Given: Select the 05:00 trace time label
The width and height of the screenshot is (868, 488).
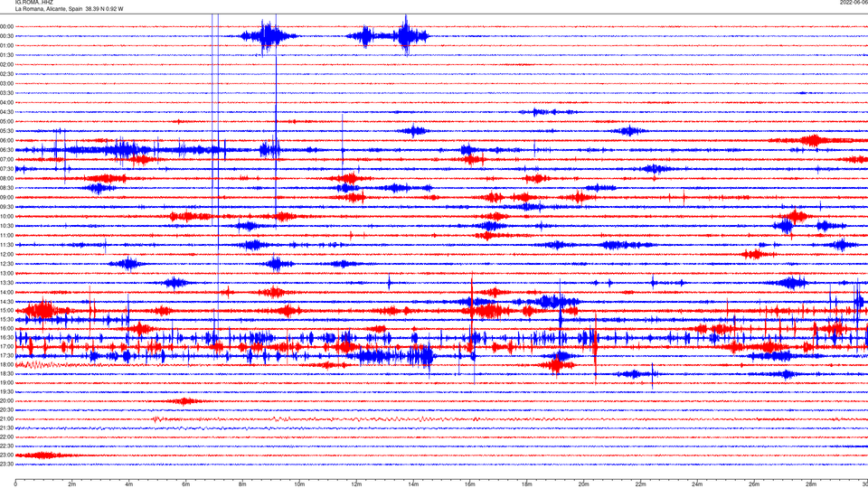Looking at the screenshot, I should 6,121.
